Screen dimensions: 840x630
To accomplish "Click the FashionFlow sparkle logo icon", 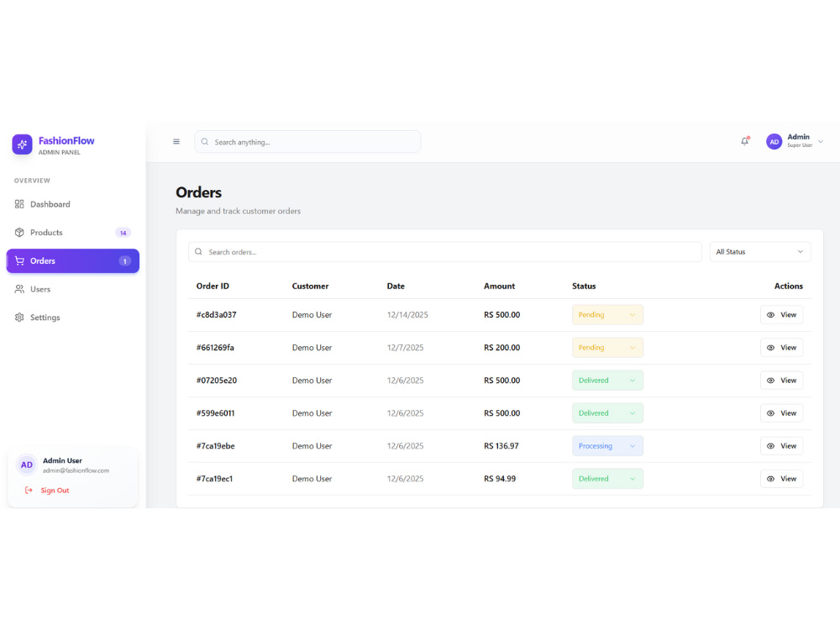I will pos(22,144).
